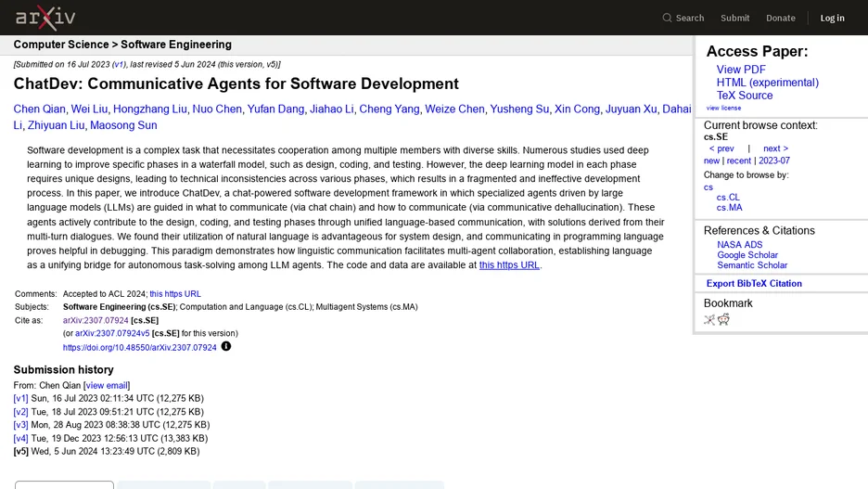Open arXiv:2307.07924 cite link
This screenshot has height=489, width=868.
coord(96,321)
